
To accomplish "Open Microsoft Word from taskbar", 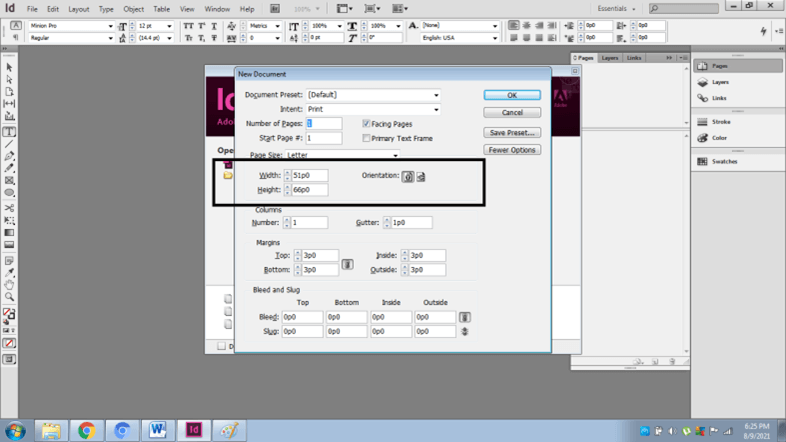I will (158, 430).
